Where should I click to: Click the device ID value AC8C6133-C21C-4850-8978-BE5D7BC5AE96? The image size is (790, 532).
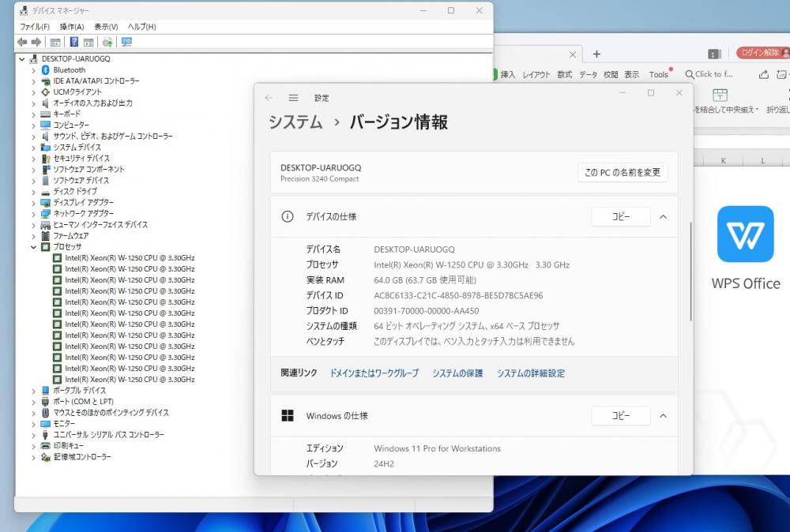458,295
